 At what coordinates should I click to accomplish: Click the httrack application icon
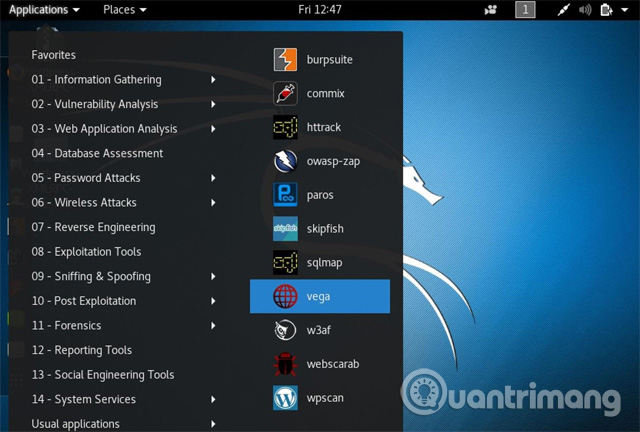pos(285,127)
